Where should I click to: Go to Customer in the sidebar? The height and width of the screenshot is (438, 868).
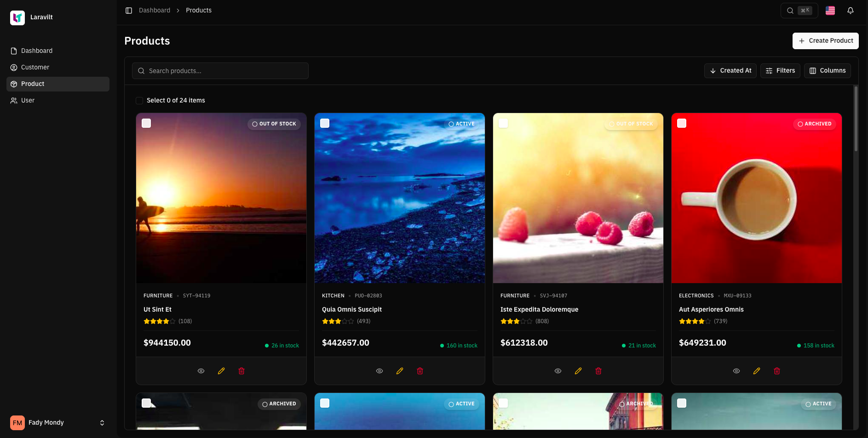click(x=35, y=68)
